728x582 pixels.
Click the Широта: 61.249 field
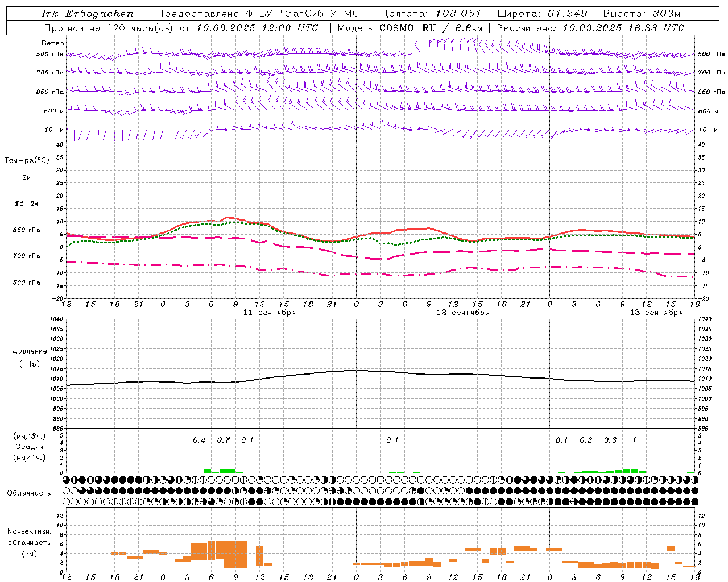pos(542,14)
